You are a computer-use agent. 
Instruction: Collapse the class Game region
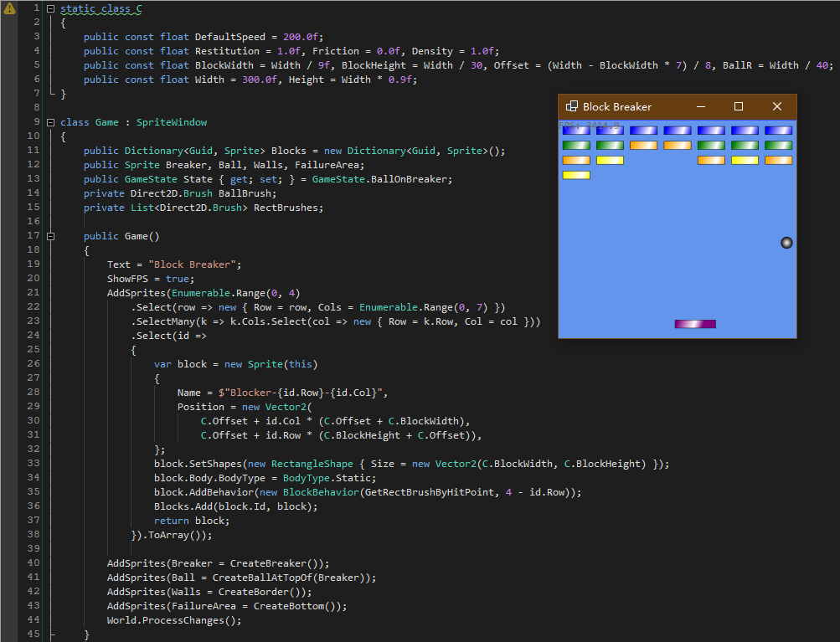pyautogui.click(x=50, y=122)
